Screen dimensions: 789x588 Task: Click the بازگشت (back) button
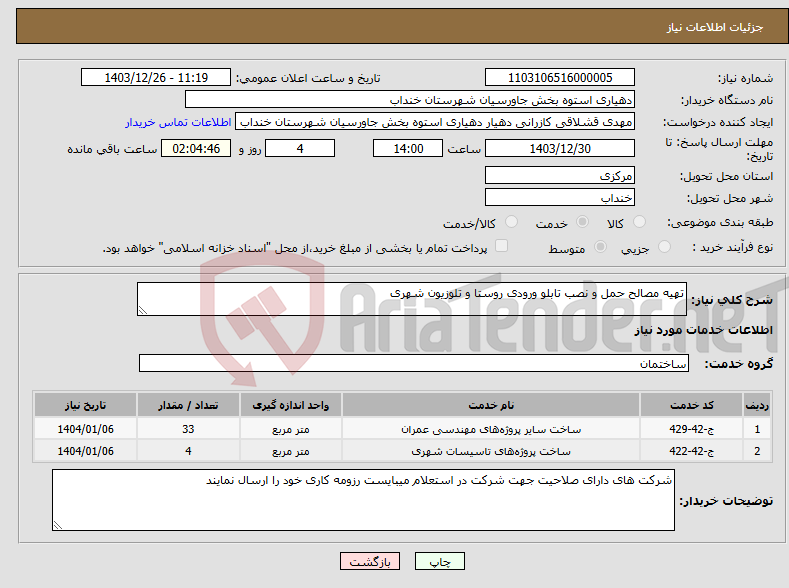(370, 561)
